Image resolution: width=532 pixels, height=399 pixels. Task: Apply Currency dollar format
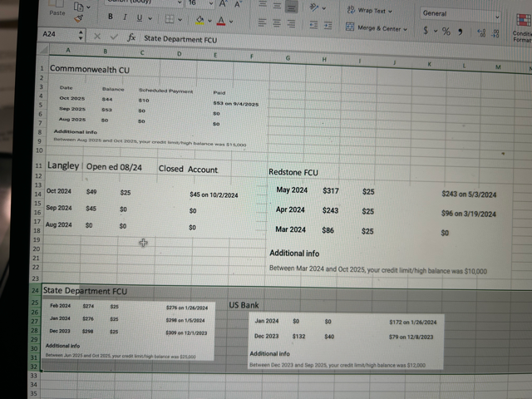pos(426,30)
